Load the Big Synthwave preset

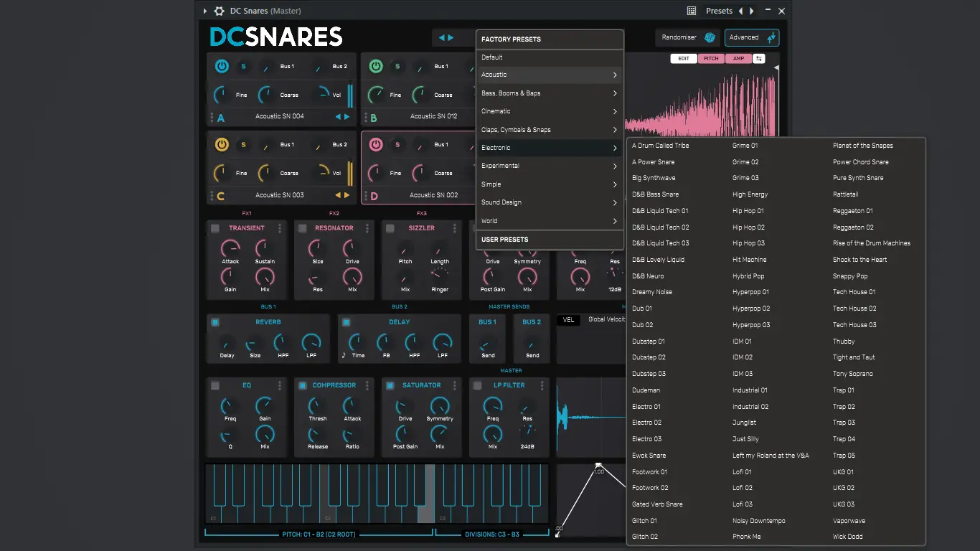point(654,178)
